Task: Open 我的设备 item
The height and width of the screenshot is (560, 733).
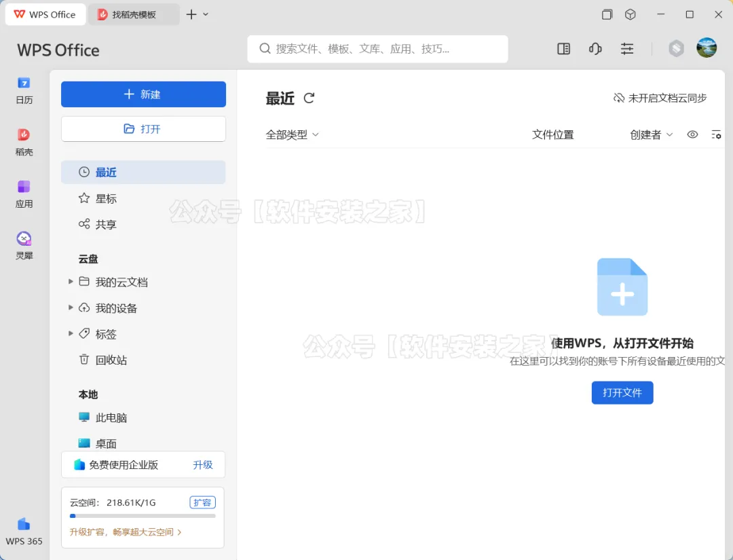Action: (x=116, y=308)
